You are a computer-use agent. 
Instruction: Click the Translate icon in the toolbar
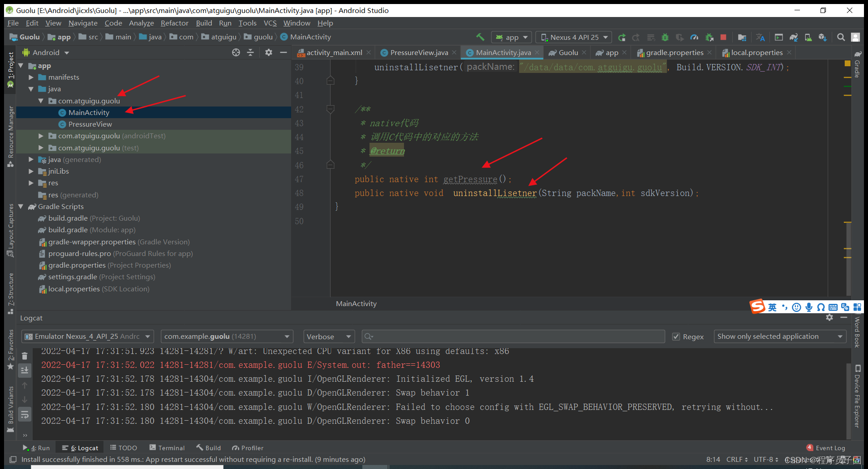click(761, 38)
